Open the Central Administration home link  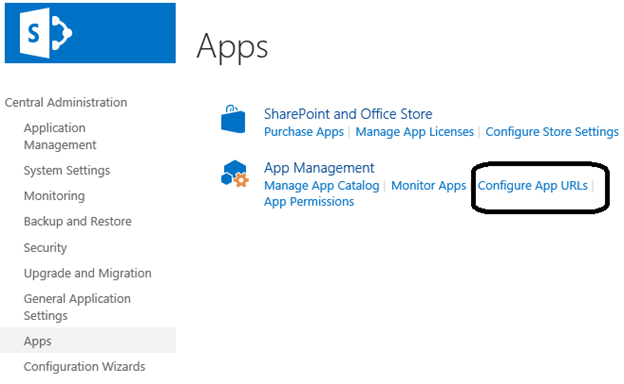tap(66, 102)
